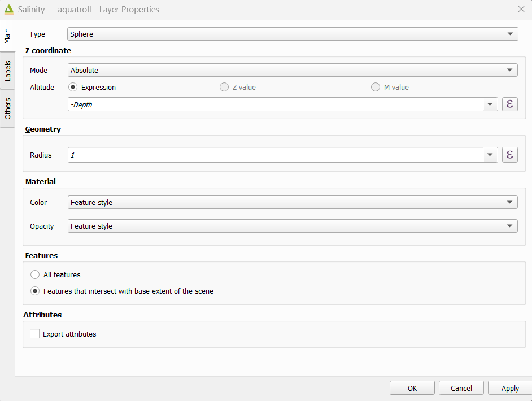Open the Opacity material dropdown
Screen dimensions: 532x401
point(293,226)
